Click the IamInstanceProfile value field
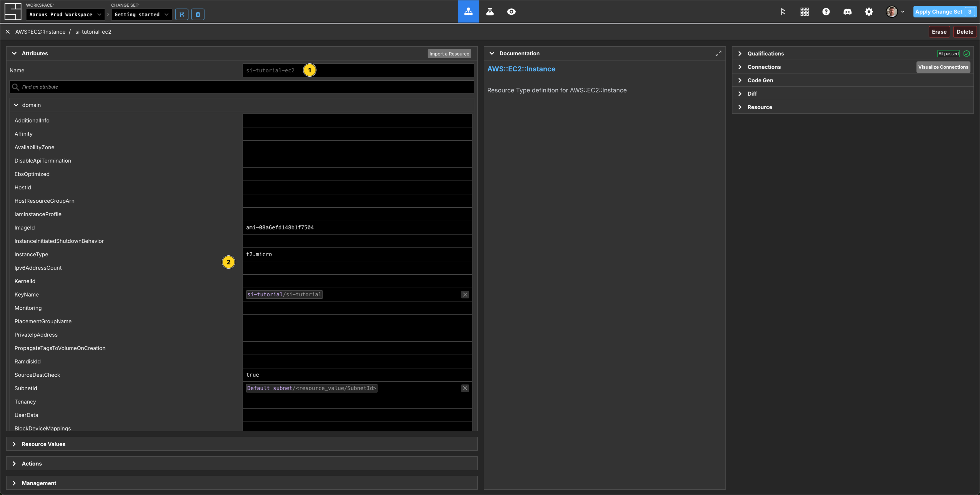 (358, 214)
